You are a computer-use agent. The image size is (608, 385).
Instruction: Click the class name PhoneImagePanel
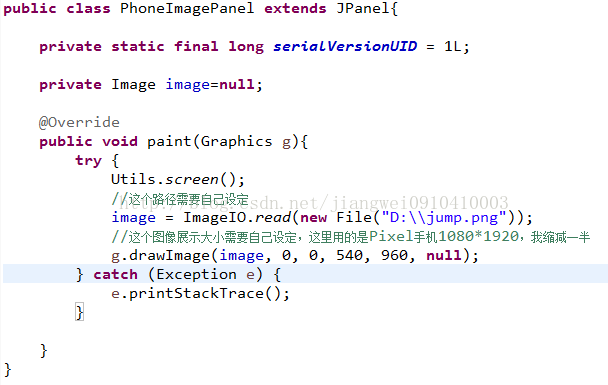tap(187, 8)
